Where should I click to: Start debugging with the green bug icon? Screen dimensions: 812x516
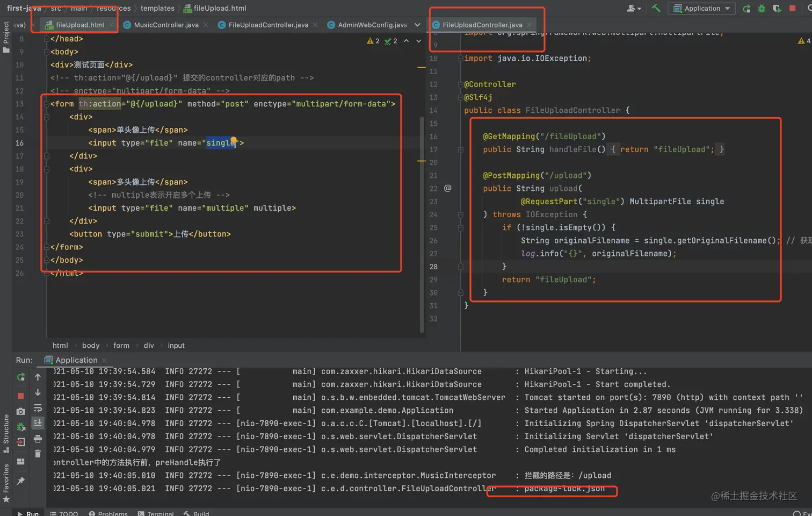point(762,9)
